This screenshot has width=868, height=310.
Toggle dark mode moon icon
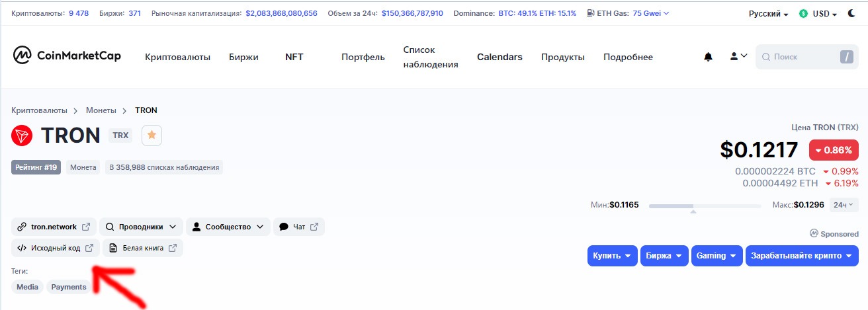[x=851, y=13]
